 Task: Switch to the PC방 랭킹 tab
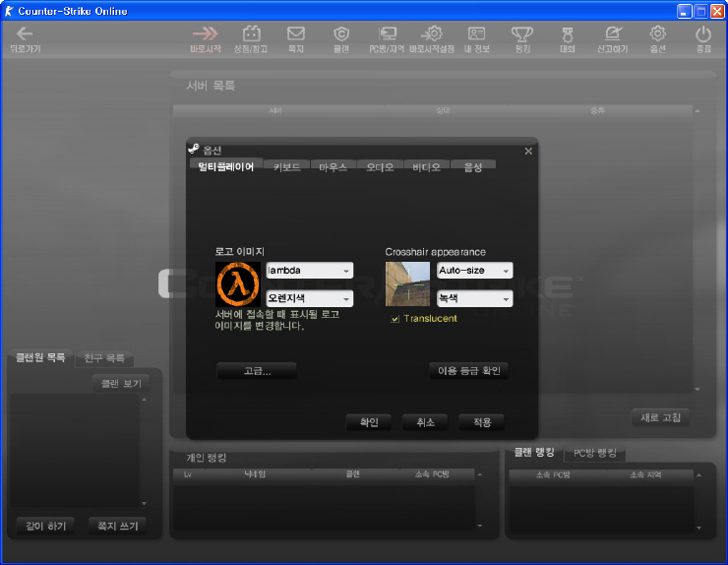pyautogui.click(x=595, y=453)
